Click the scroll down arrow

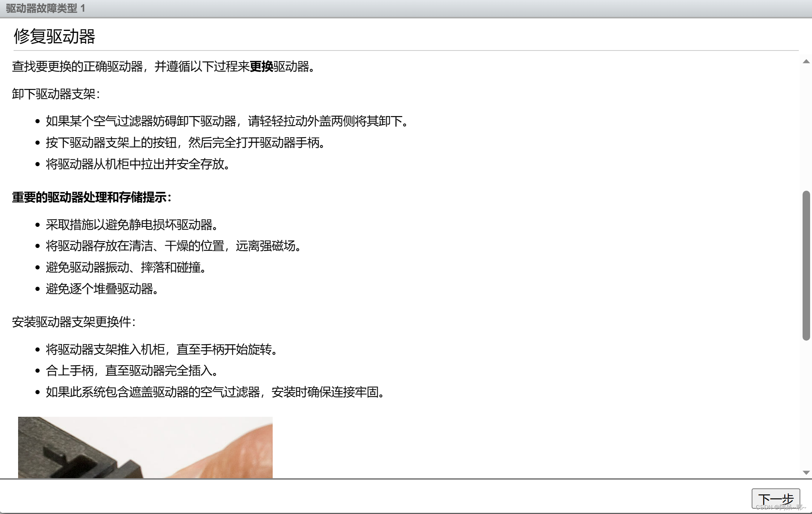[806, 473]
